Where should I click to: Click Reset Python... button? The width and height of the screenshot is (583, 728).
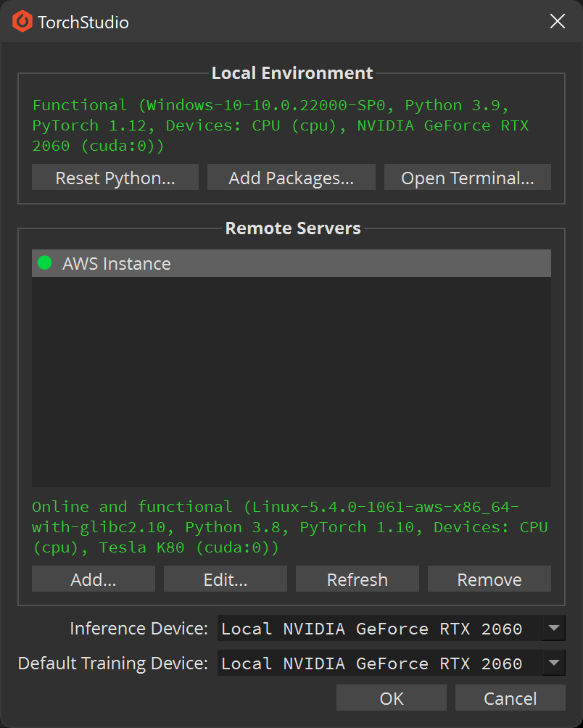tap(115, 177)
